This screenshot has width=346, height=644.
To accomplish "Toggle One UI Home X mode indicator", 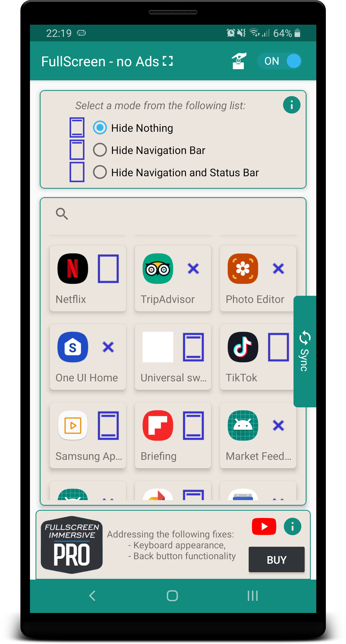I will [108, 347].
